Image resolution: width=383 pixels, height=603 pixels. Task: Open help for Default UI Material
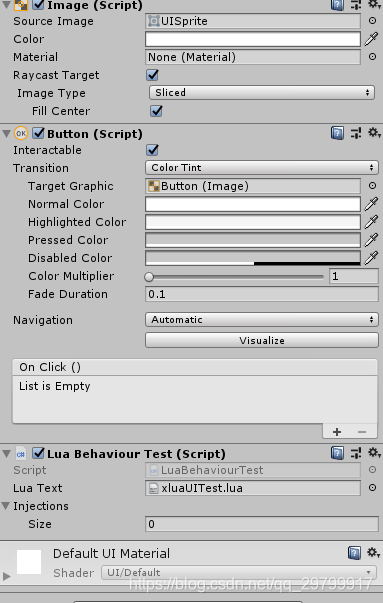[x=354, y=553]
